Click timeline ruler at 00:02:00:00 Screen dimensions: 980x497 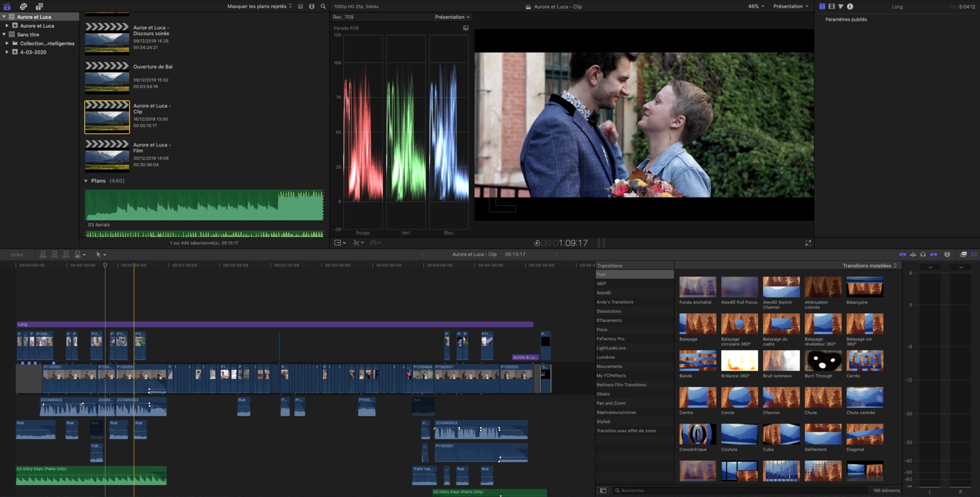tap(235, 265)
